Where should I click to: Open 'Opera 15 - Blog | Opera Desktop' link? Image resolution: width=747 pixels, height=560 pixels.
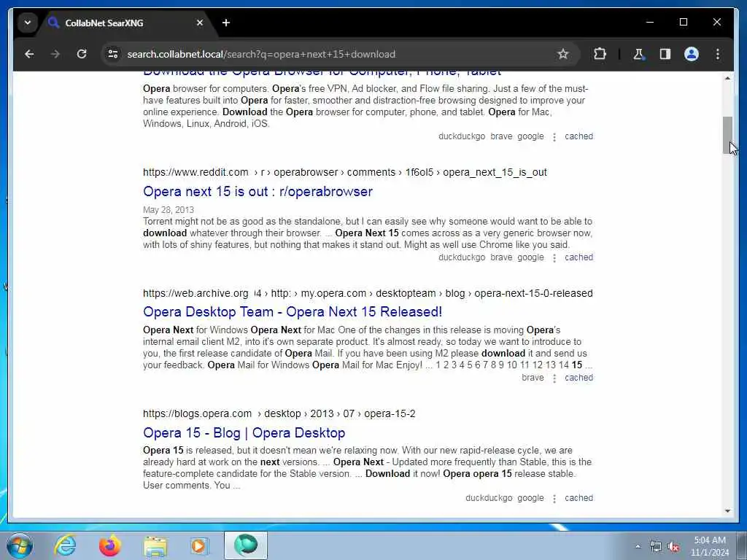(244, 433)
